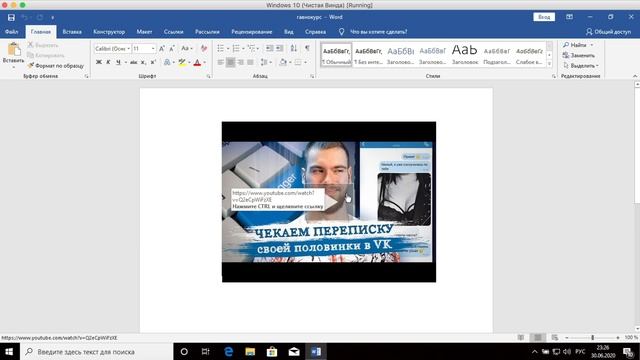Screen dimensions: 640x360
Task: Click Общий доступ share button
Action: 608,32
